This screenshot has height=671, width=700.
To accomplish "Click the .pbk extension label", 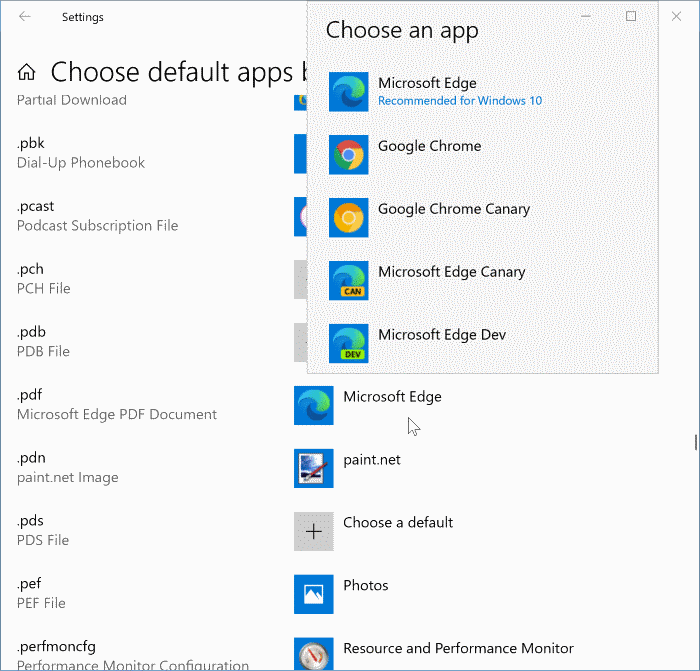I will point(31,143).
